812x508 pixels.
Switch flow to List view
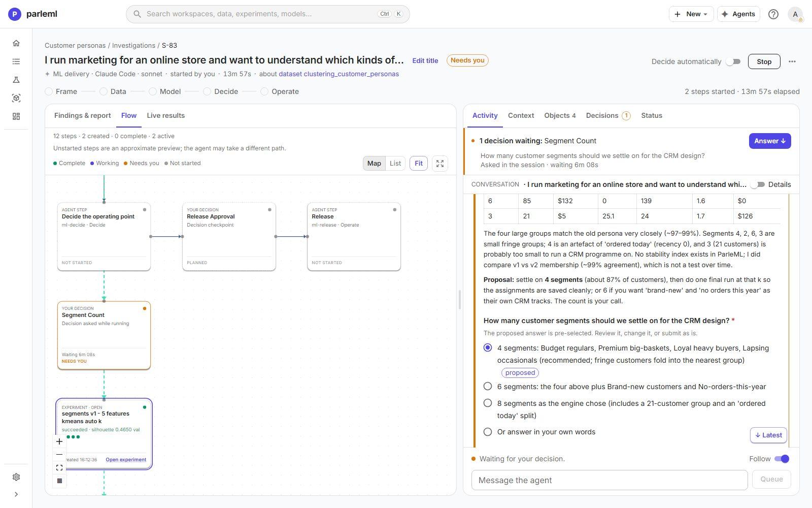[395, 164]
